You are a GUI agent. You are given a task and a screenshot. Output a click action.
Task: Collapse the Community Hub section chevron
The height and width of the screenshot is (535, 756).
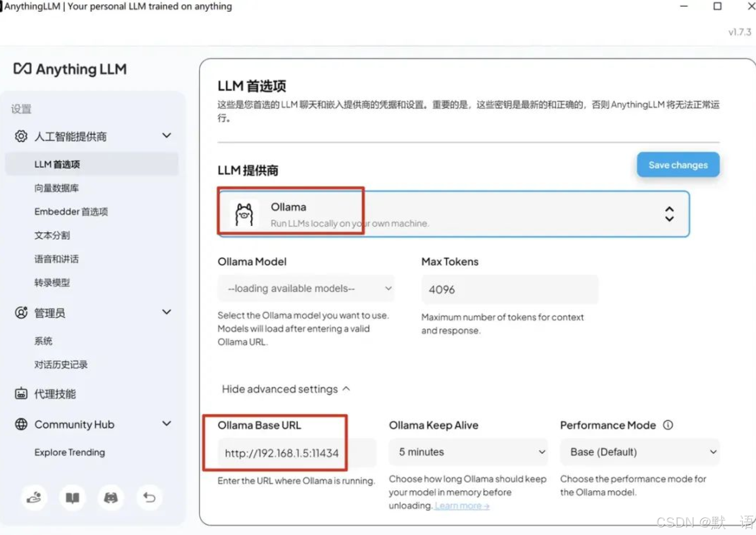(167, 424)
